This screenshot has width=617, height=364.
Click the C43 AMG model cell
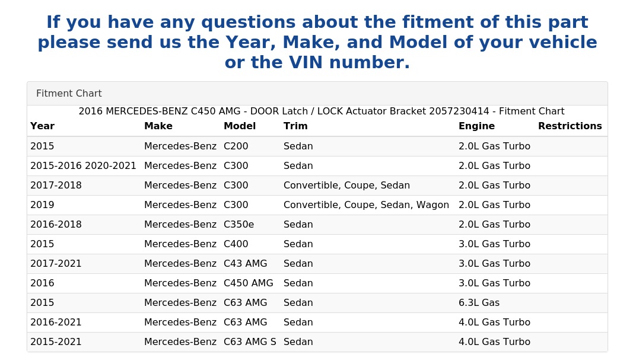pyautogui.click(x=246, y=264)
